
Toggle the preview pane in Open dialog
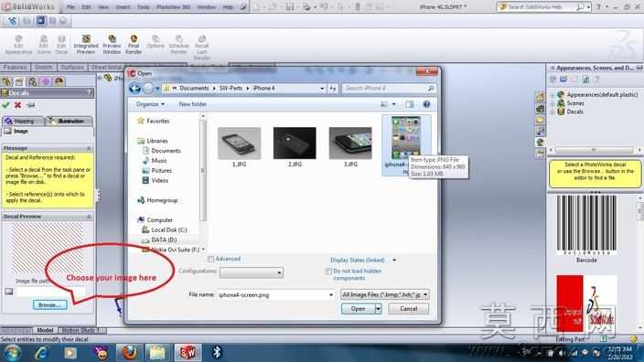pos(410,104)
